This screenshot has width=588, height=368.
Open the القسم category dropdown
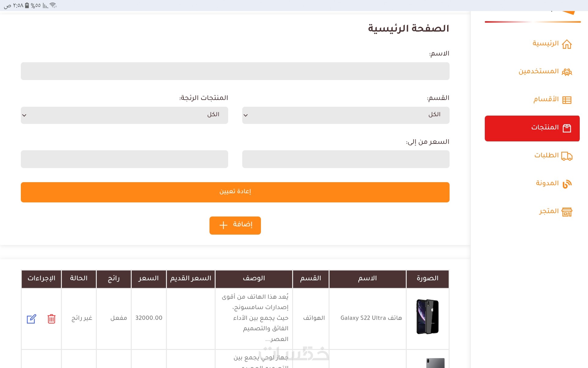pyautogui.click(x=345, y=115)
